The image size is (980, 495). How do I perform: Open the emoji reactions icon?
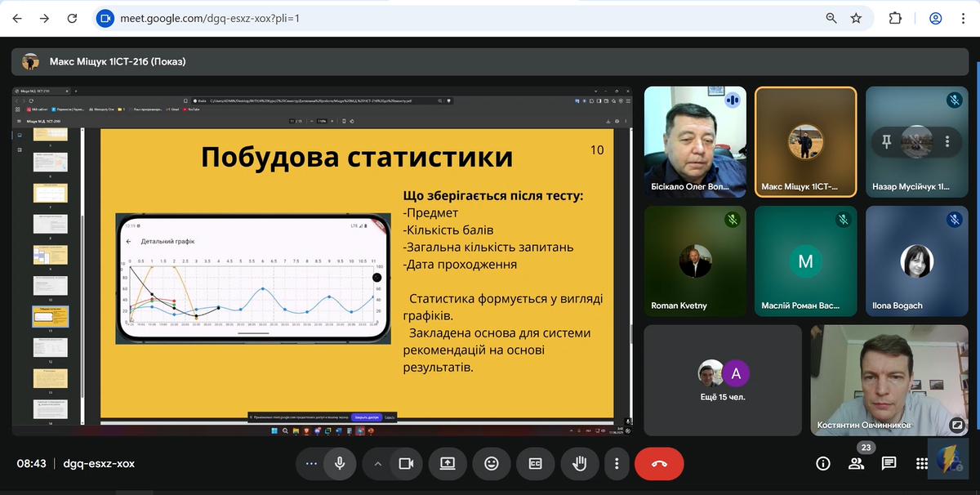point(492,463)
